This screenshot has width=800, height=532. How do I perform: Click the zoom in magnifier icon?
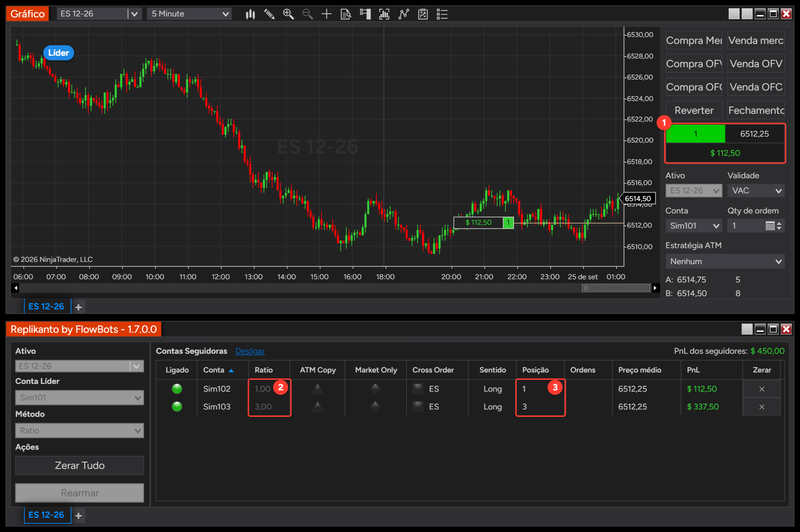[x=288, y=14]
